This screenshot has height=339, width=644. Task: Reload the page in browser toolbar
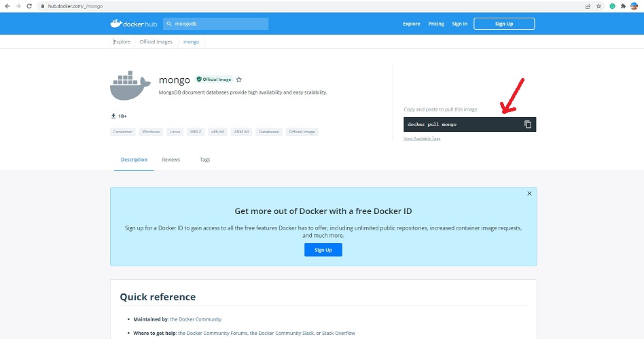click(x=29, y=6)
